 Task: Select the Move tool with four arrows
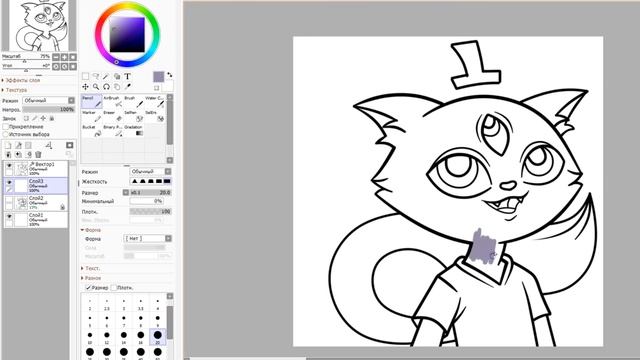(85, 87)
